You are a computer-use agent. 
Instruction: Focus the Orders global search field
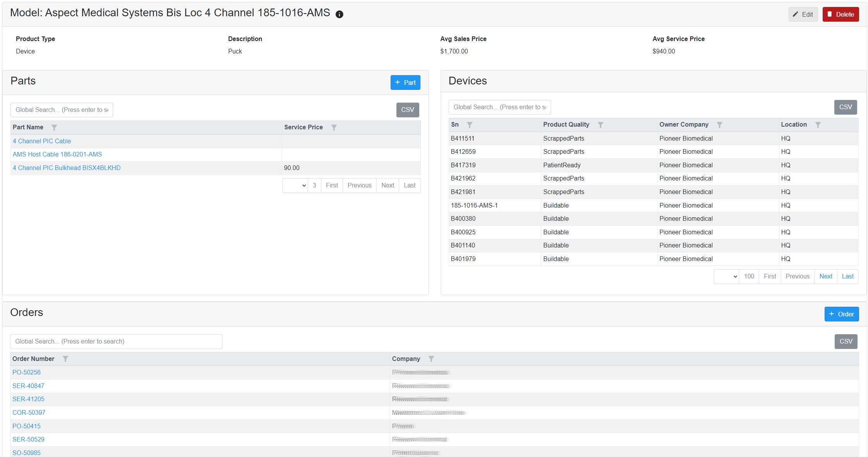[x=116, y=342]
